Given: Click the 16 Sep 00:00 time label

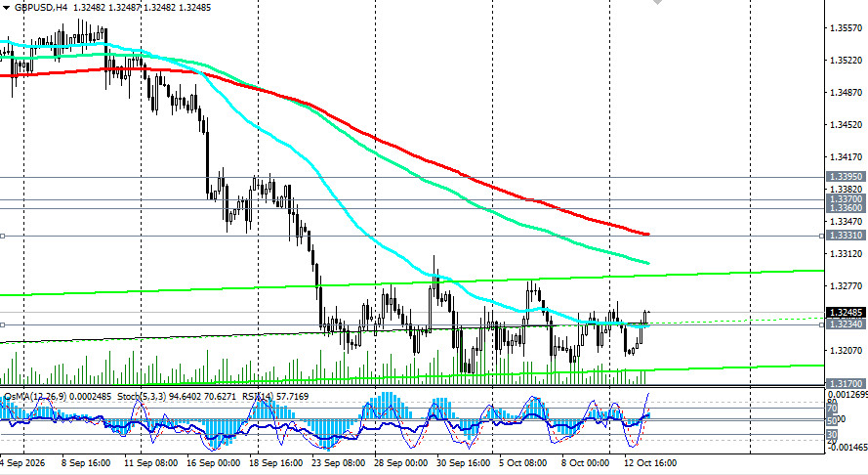Looking at the screenshot, I should point(213,463).
